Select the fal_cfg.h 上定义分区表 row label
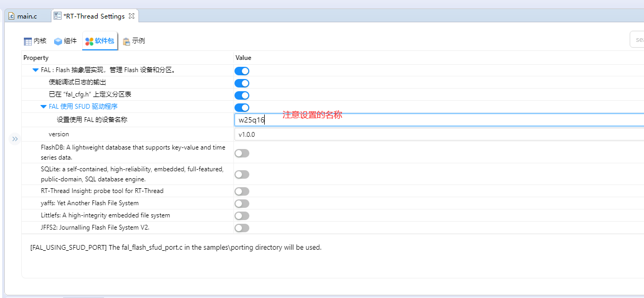Viewport: 644px width, 298px height. click(90, 94)
